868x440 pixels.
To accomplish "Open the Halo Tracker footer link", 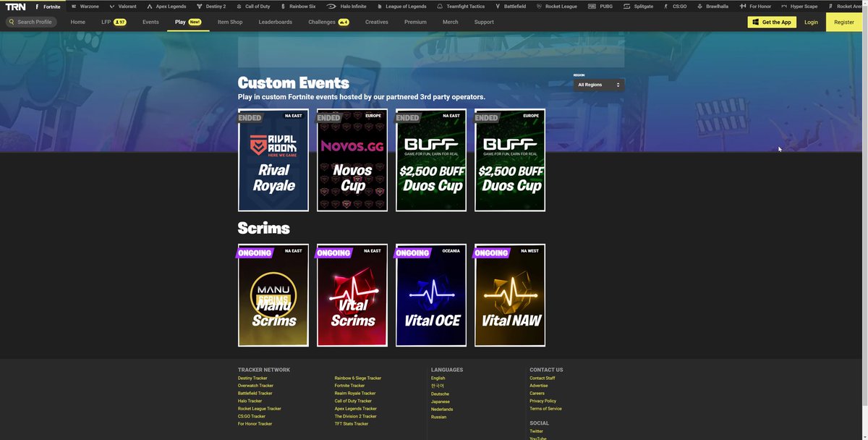I will click(250, 401).
